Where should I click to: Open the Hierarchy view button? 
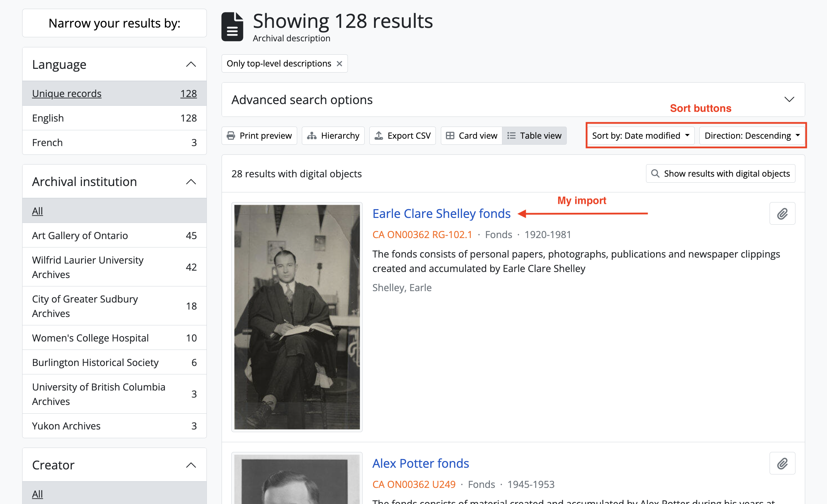click(x=333, y=136)
